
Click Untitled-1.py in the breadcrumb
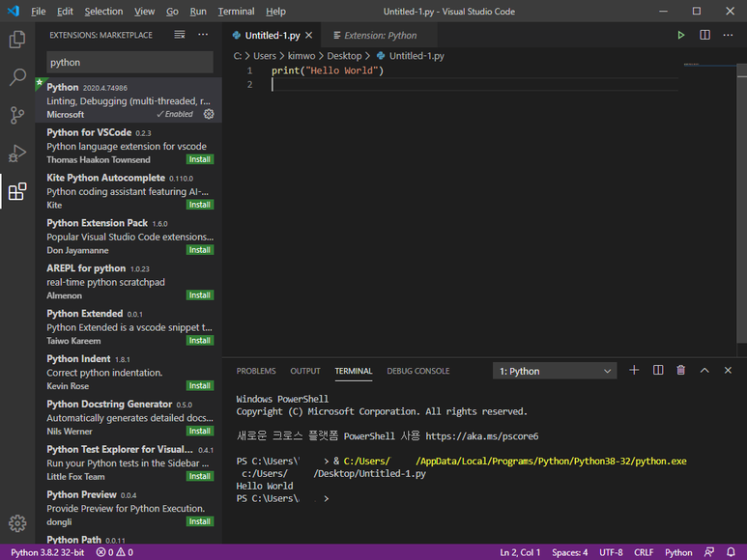click(417, 56)
